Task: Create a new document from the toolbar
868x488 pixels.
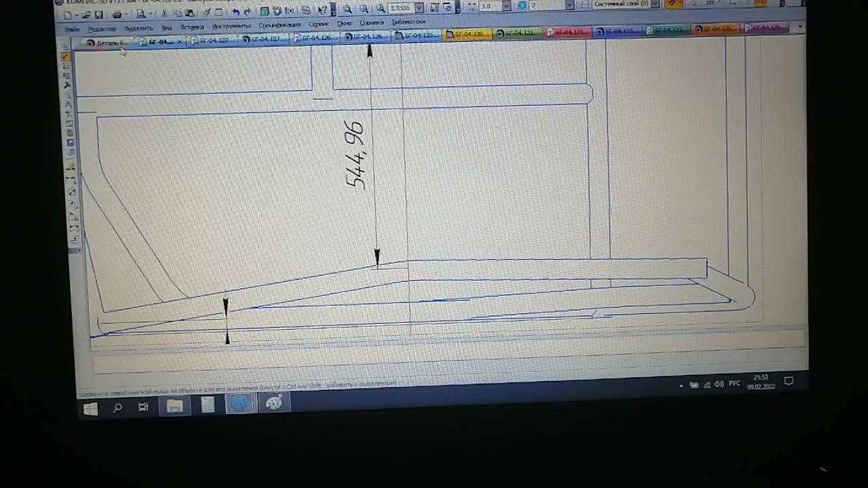Action: pos(68,15)
